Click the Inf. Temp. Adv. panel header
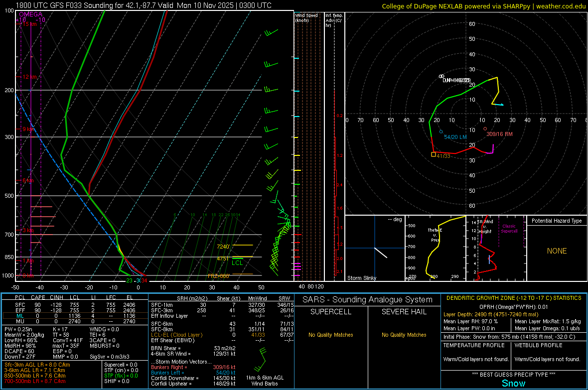 pos(333,20)
